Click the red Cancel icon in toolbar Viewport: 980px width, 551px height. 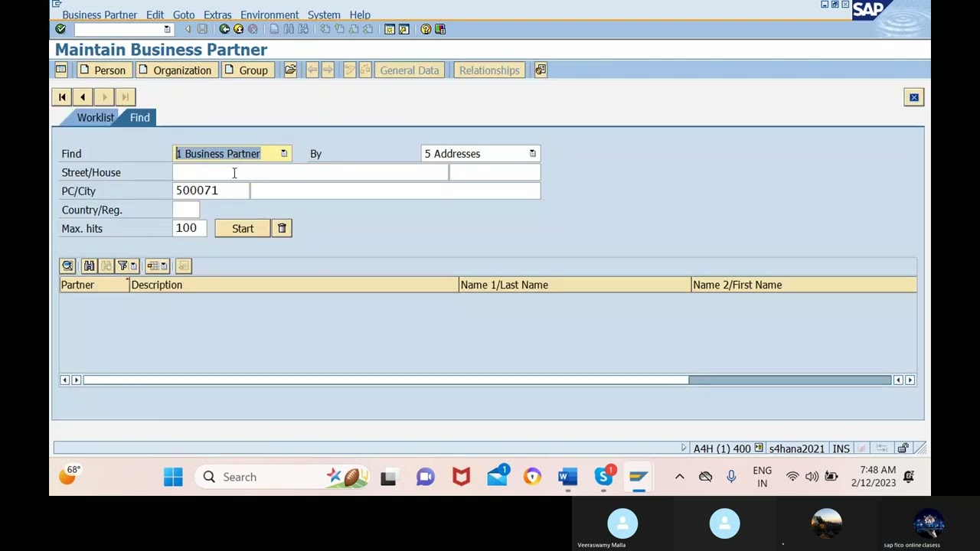pos(253,29)
